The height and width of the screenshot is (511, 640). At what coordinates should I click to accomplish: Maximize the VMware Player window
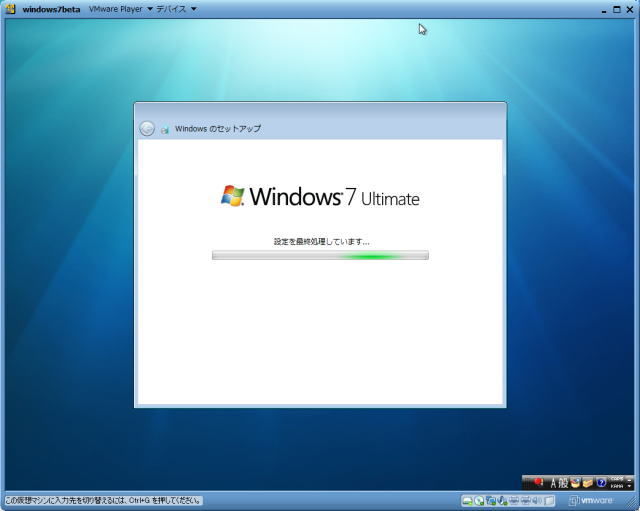(x=617, y=9)
